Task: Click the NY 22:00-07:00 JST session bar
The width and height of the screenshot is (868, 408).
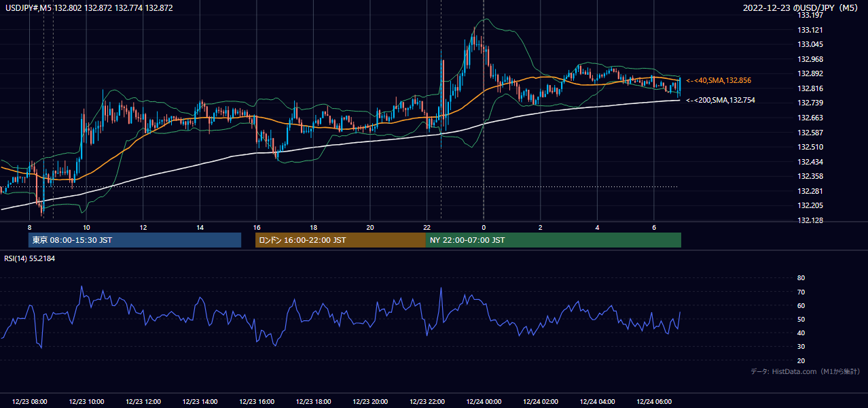Action: (554, 240)
